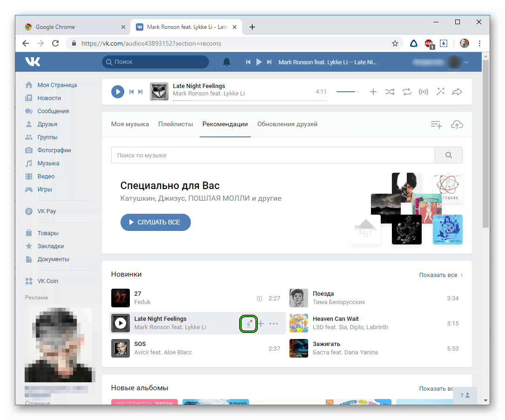The image size is (505, 420).
Task: Seek within the Late Night Feelings progress bar
Action: [x=250, y=101]
